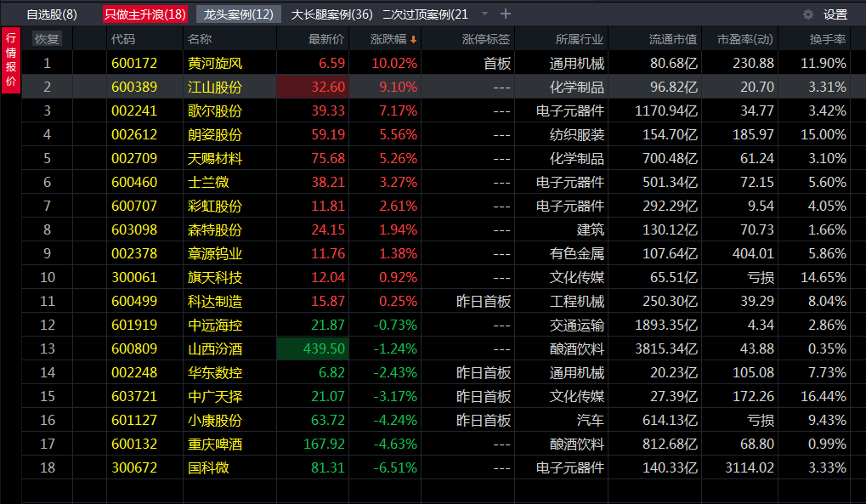
Task: Click market cap 1893.35亿
Action: [x=666, y=325]
